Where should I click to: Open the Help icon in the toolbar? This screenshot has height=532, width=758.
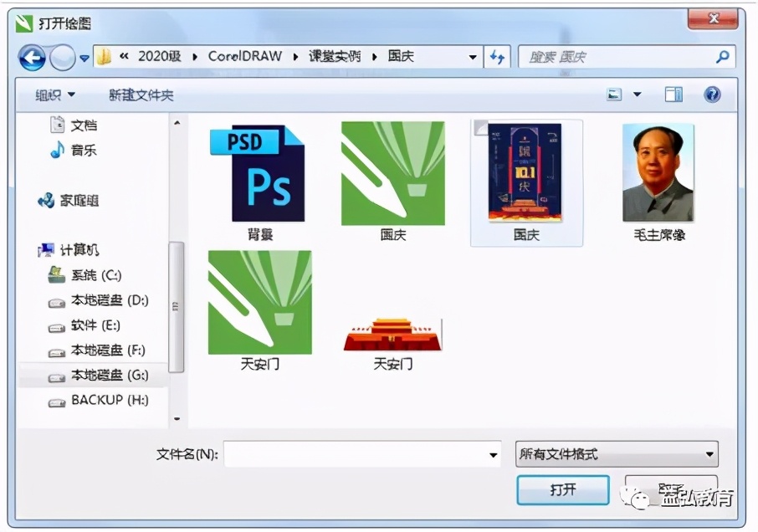(710, 94)
